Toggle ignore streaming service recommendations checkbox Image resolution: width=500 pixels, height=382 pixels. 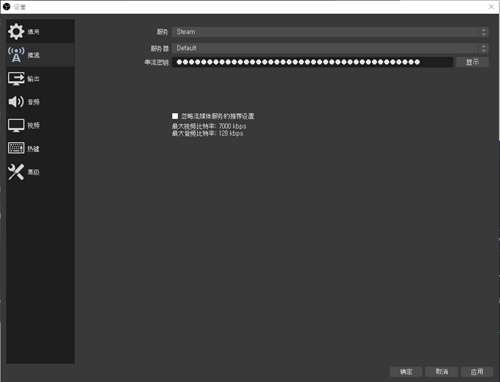(x=175, y=116)
